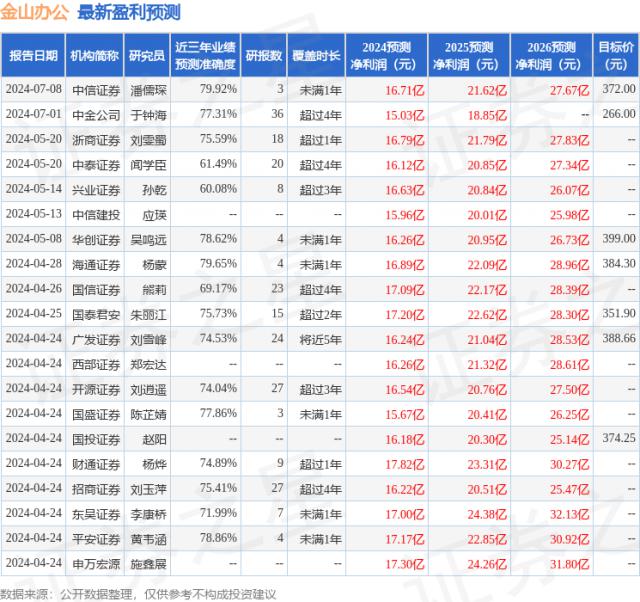Click the 国投证券 institution cell
Viewport: 640px width, 602px height.
[x=96, y=439]
